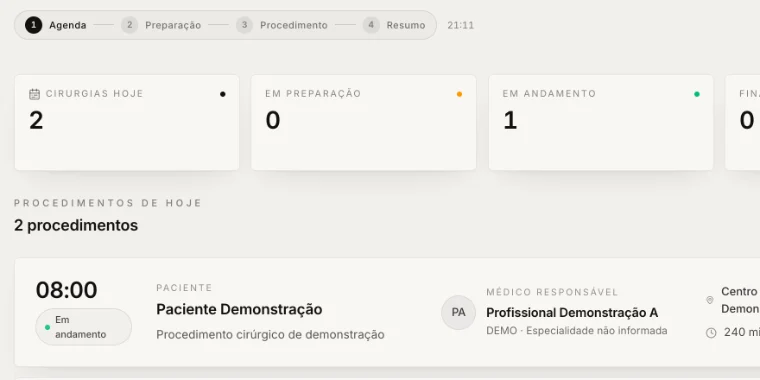Screen dimensions: 760x380
Task: Select the Agenda step
Action: [56, 25]
